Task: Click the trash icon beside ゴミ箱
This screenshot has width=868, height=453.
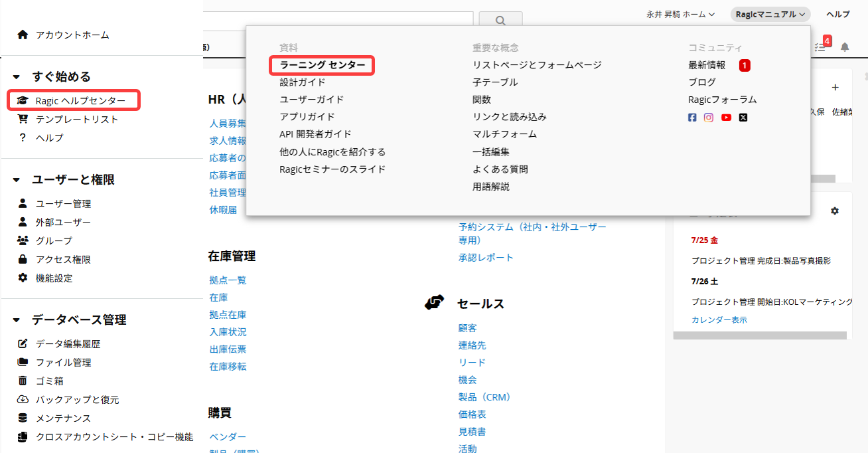Action: click(23, 381)
